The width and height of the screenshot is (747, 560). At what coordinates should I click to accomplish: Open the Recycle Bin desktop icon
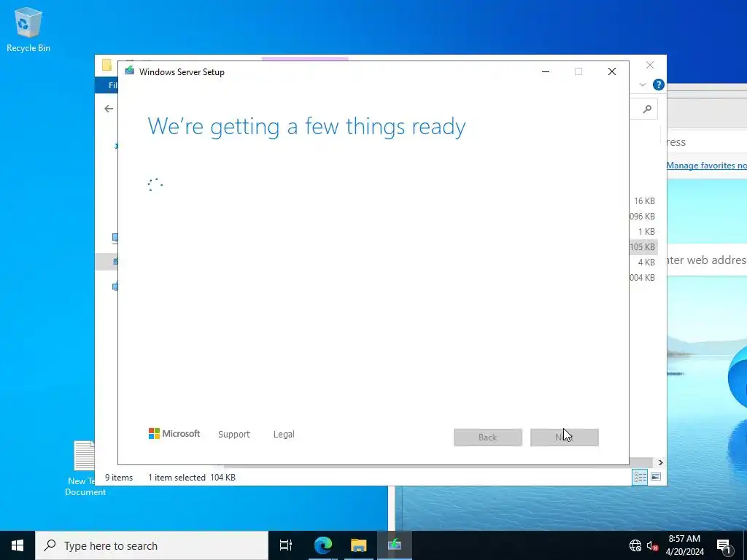28,29
